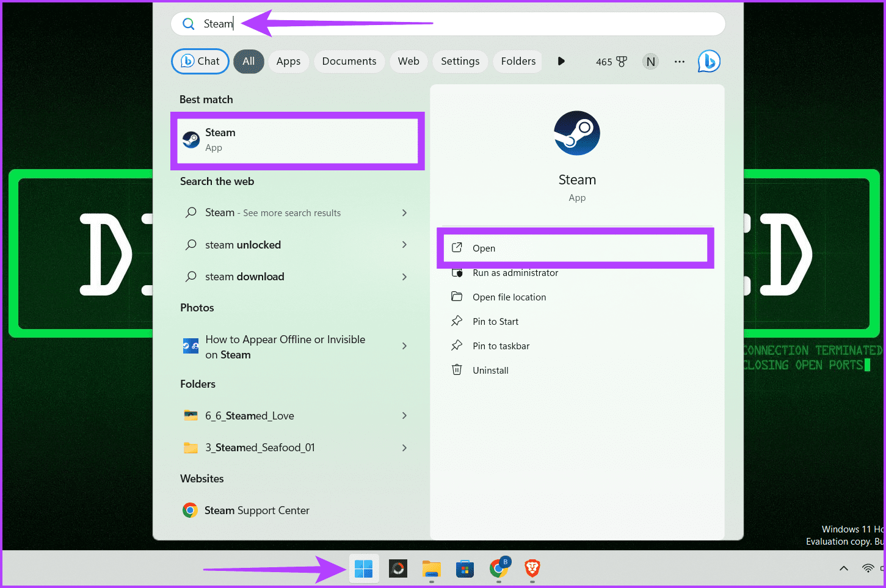Expand the 'steam unlocked' web suggestion arrow
Screen dimensions: 886x588
coord(404,245)
